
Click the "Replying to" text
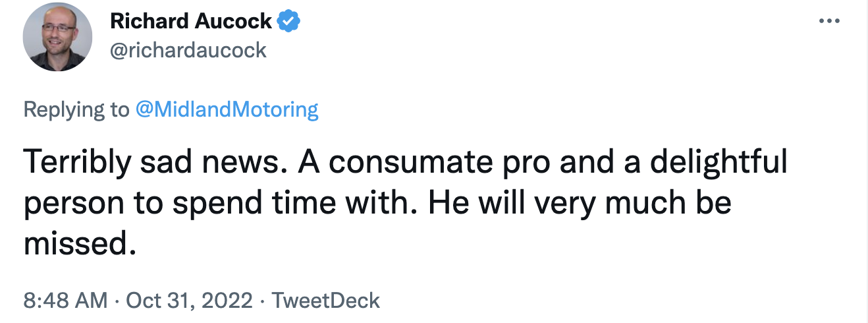[x=76, y=109]
